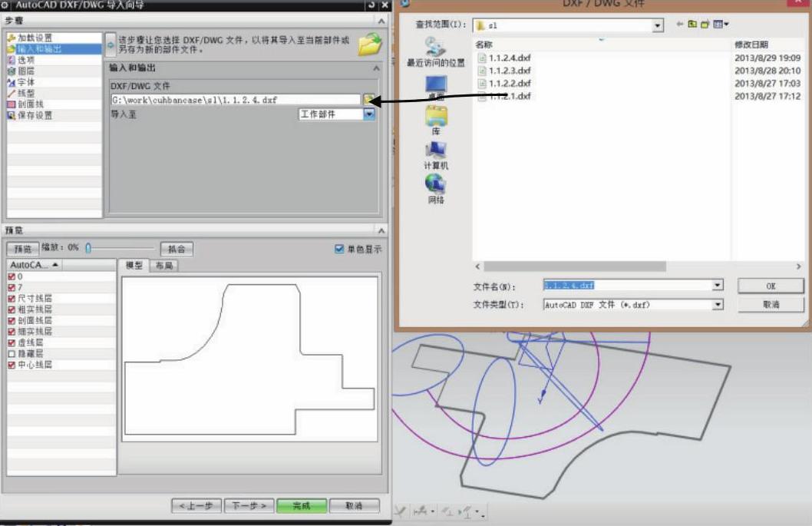
Task: Collapse the 步骤 section
Action: [381, 21]
